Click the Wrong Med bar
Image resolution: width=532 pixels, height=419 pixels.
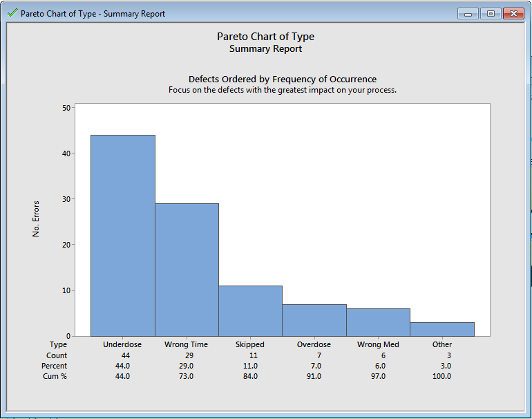coord(378,322)
